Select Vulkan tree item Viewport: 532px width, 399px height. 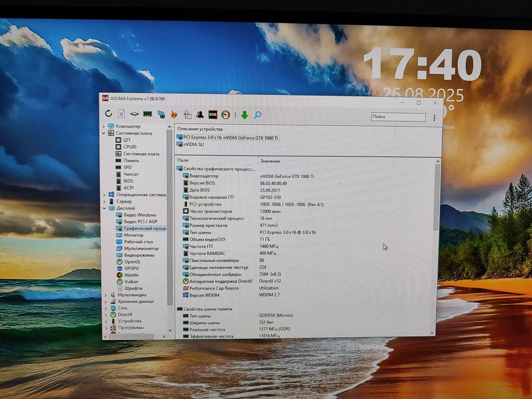click(x=131, y=281)
